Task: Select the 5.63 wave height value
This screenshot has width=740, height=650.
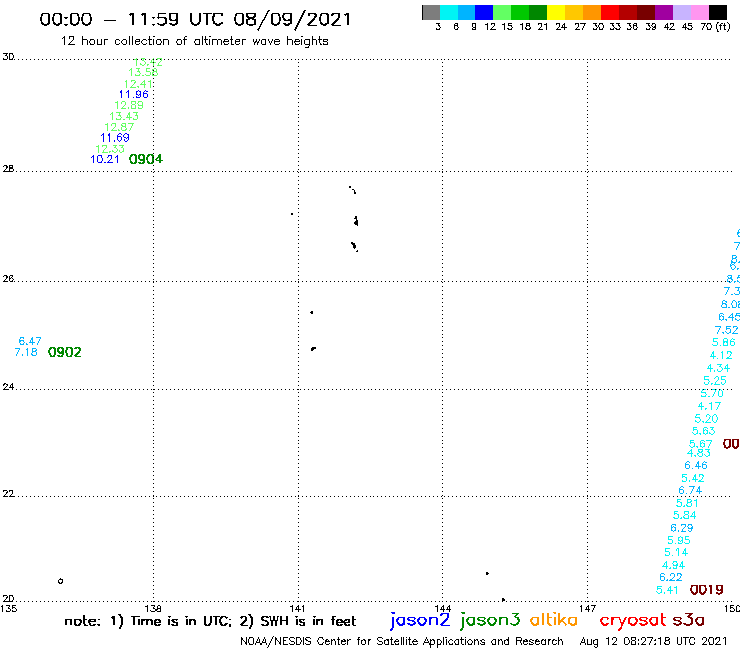Action: (704, 431)
